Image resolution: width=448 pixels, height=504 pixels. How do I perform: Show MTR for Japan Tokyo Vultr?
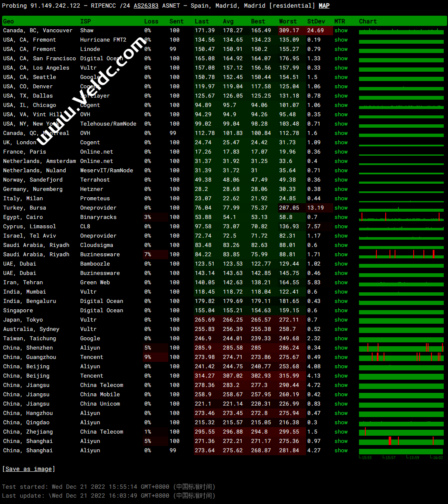coord(341,319)
